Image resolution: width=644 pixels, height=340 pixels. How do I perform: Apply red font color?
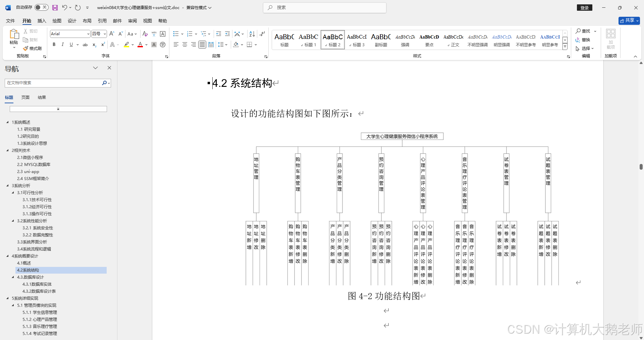tap(140, 45)
